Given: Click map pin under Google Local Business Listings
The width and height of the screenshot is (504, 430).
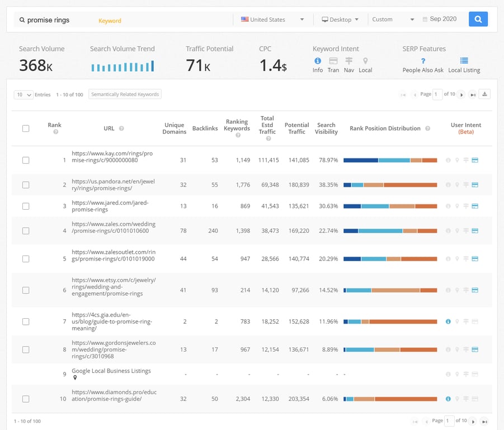Looking at the screenshot, I should click(75, 377).
